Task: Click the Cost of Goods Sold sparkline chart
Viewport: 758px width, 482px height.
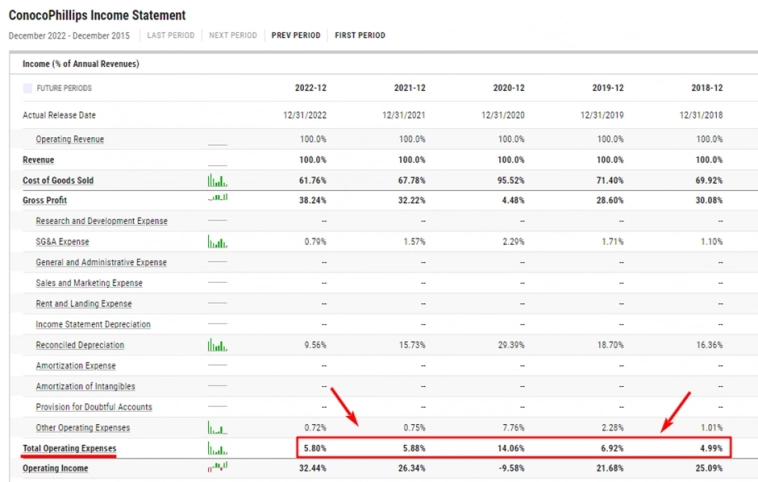Action: point(217,181)
